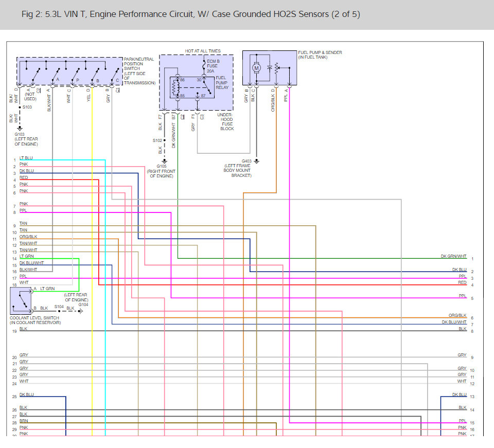Click the "HOT AT ALL TIMES" label
The width and height of the screenshot is (494, 448).
pos(203,51)
